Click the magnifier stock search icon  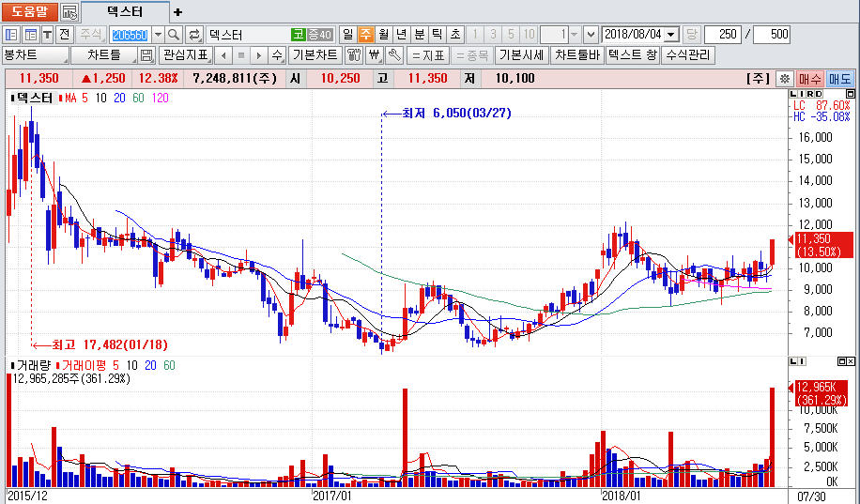[x=174, y=35]
